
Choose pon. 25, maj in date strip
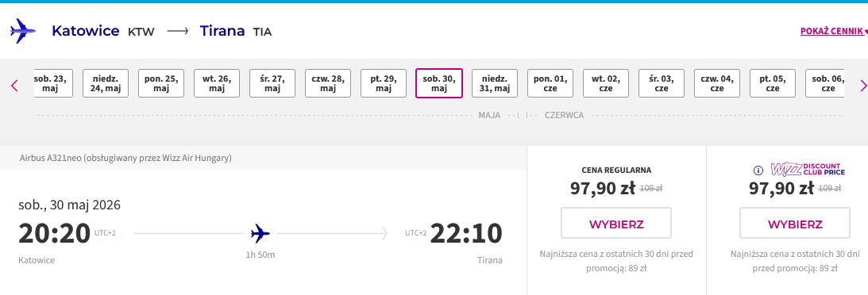tap(161, 83)
